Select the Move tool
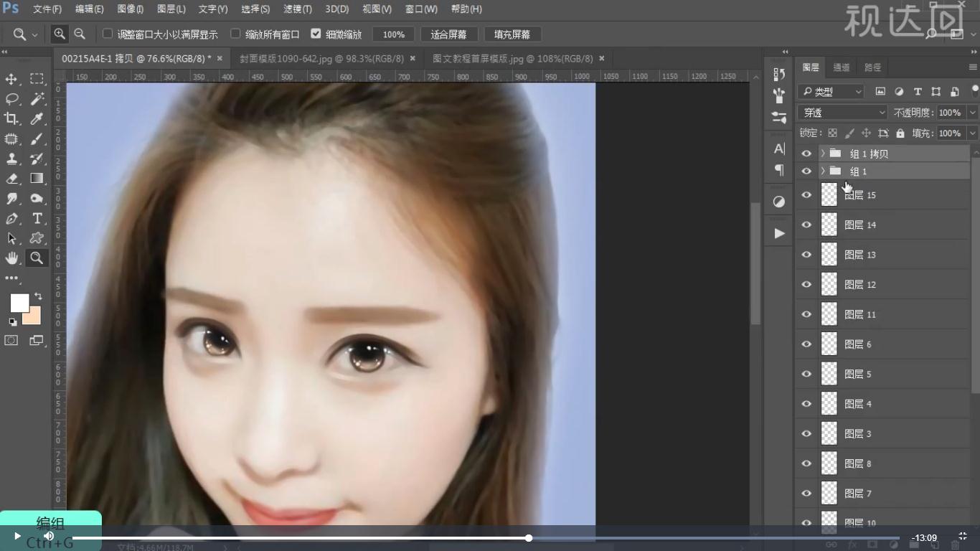980x551 pixels. (11, 79)
